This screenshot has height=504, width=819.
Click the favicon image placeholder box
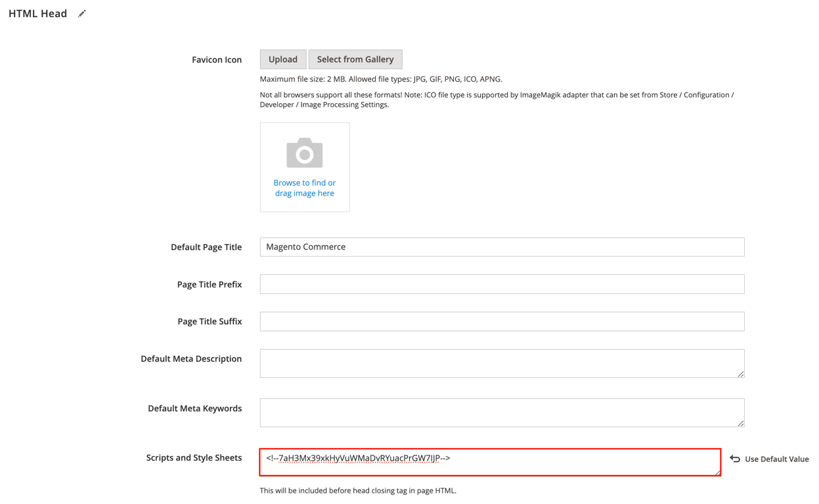pos(304,166)
